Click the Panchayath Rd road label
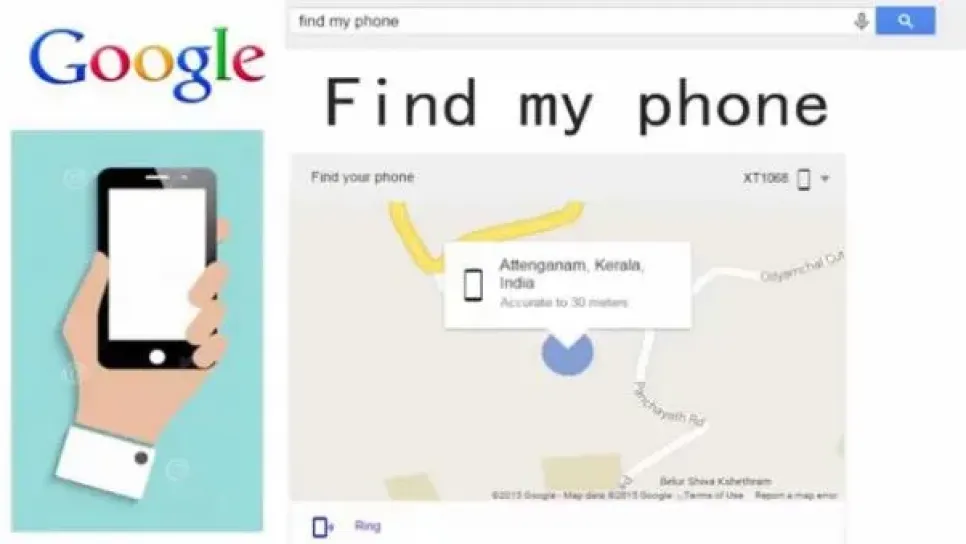966x544 pixels. [669, 405]
